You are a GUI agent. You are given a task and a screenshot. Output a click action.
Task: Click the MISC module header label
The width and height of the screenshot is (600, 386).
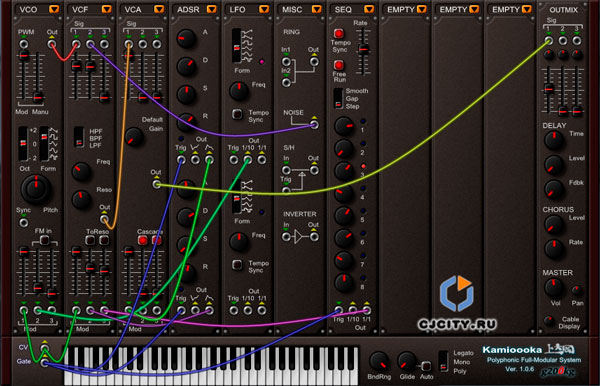click(x=292, y=9)
